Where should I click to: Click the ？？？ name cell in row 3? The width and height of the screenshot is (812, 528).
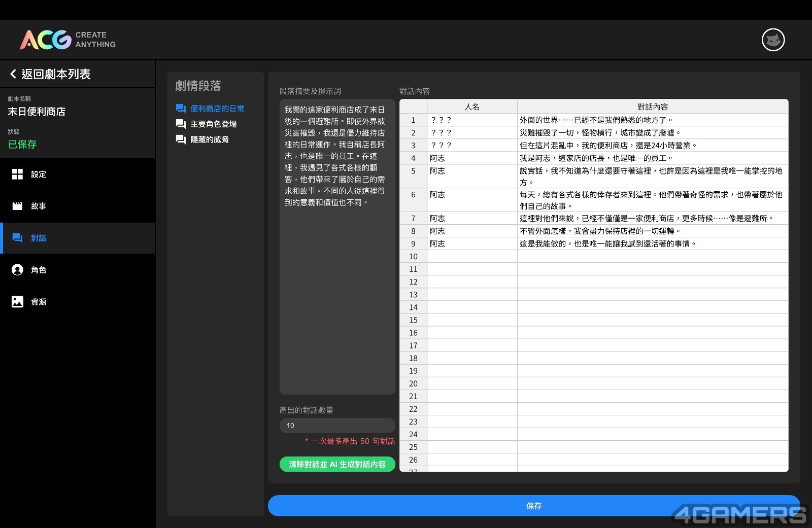tap(472, 146)
